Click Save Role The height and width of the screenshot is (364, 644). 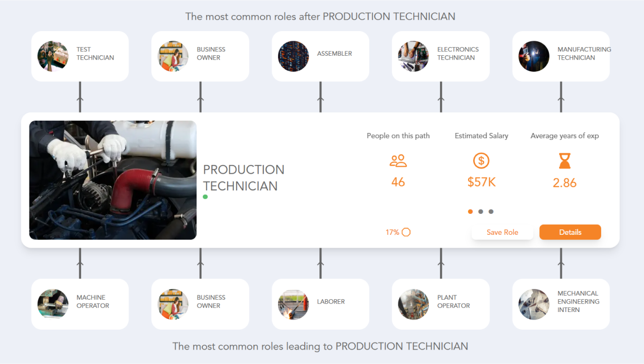coord(502,232)
